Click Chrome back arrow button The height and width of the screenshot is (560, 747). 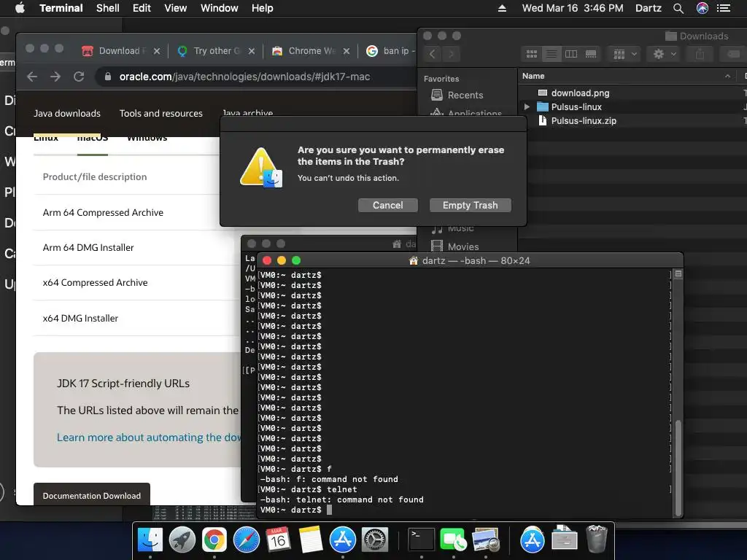(x=32, y=77)
